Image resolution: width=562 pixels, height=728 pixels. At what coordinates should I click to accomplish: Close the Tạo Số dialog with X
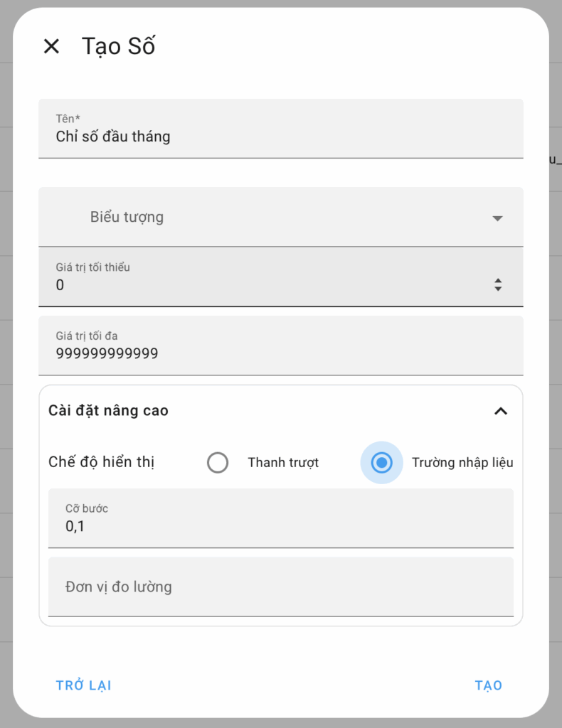click(x=51, y=46)
